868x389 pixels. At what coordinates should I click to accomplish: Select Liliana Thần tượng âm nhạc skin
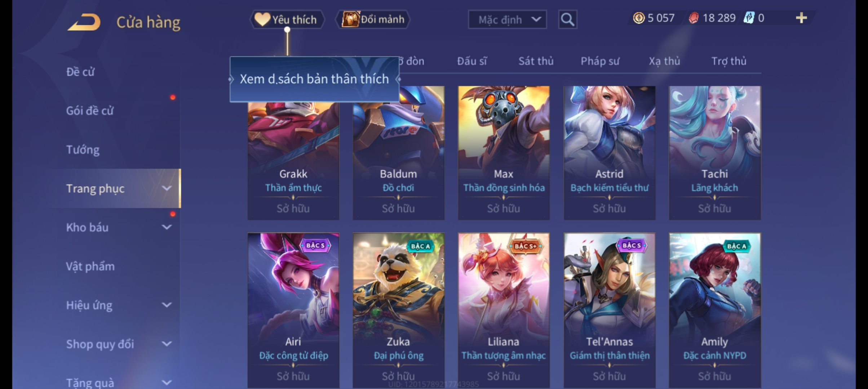click(504, 310)
